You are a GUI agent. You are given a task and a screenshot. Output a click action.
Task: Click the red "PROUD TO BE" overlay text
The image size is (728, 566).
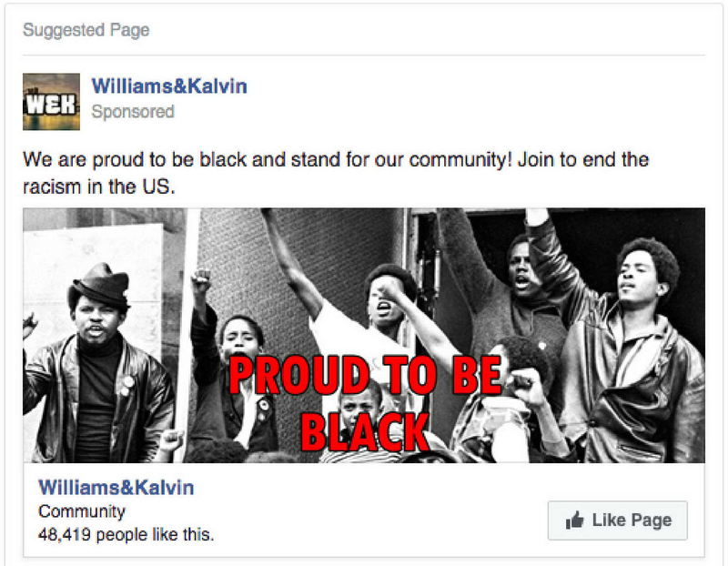[x=366, y=375]
